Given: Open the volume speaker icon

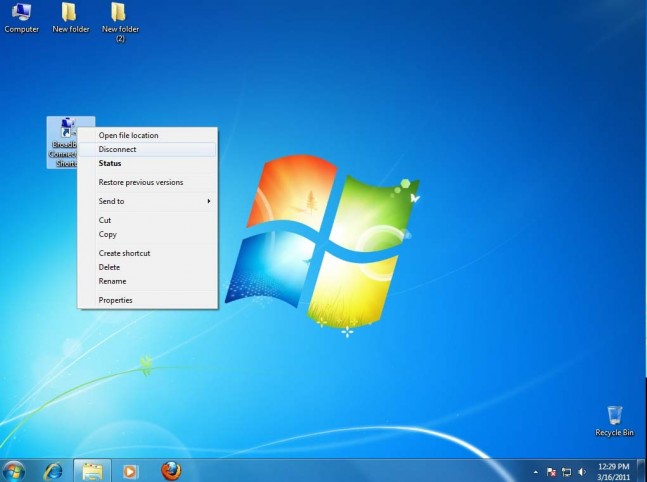Looking at the screenshot, I should point(582,472).
